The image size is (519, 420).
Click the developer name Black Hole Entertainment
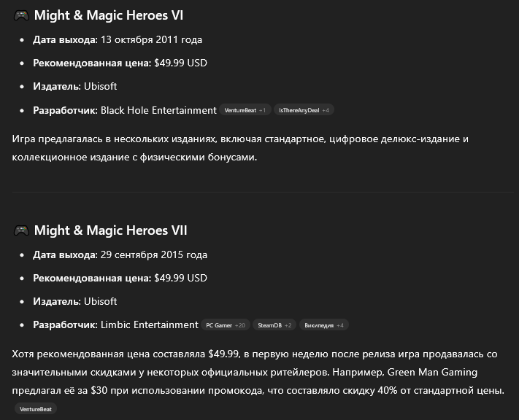(158, 110)
